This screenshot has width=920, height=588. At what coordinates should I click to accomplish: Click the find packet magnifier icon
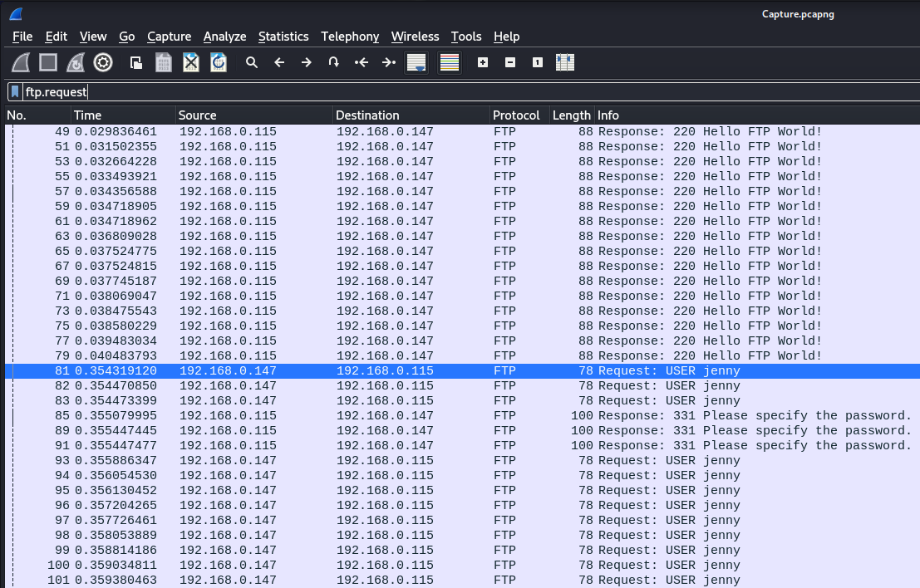coord(252,62)
